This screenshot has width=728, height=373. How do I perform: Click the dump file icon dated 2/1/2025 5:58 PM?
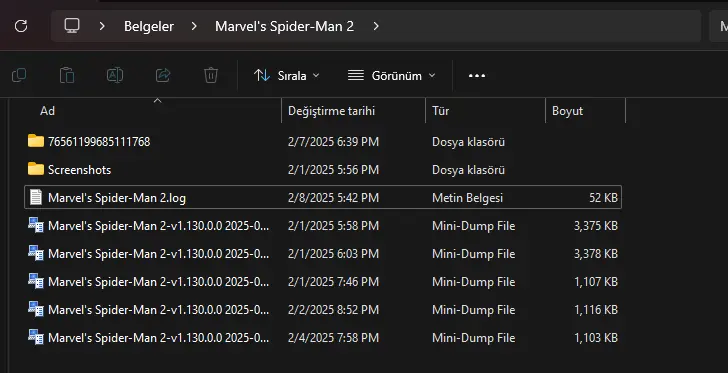coord(36,225)
